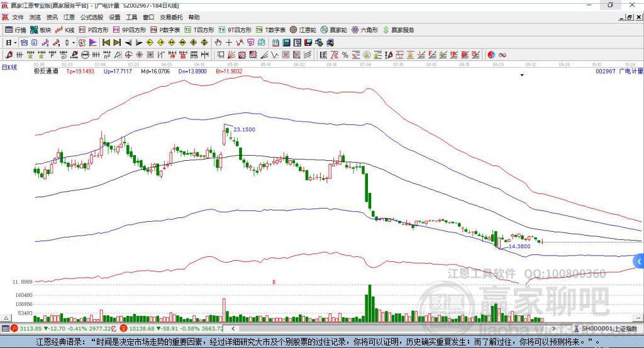Select the crosshair plus cursor tool
The image size is (644, 348).
point(229,43)
